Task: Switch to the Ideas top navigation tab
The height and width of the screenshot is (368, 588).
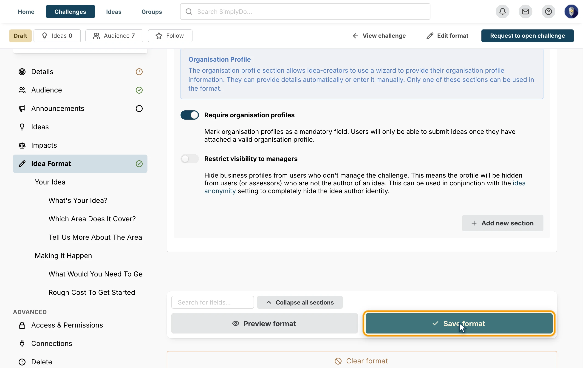Action: (x=114, y=11)
